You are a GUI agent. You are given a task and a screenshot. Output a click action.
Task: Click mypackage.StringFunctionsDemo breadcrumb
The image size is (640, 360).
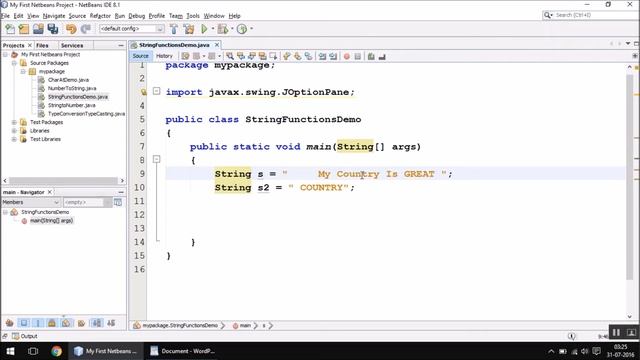click(x=180, y=325)
